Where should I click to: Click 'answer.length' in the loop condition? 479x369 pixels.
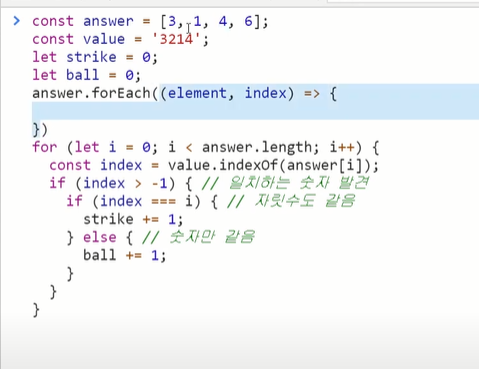[x=257, y=147]
